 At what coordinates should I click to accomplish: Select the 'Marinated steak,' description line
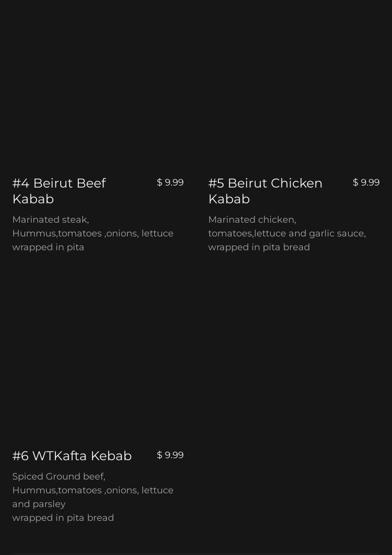(50, 220)
